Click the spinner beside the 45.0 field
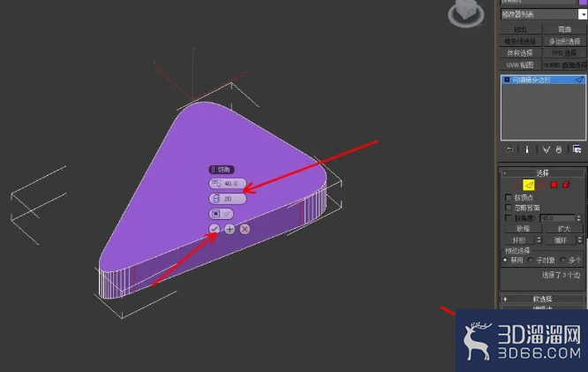The width and height of the screenshot is (588, 372). click(x=578, y=218)
